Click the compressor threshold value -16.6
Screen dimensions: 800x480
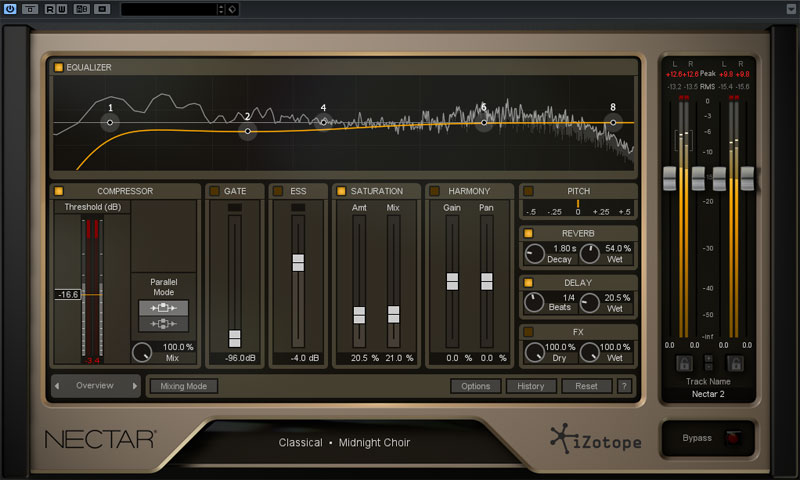point(68,294)
